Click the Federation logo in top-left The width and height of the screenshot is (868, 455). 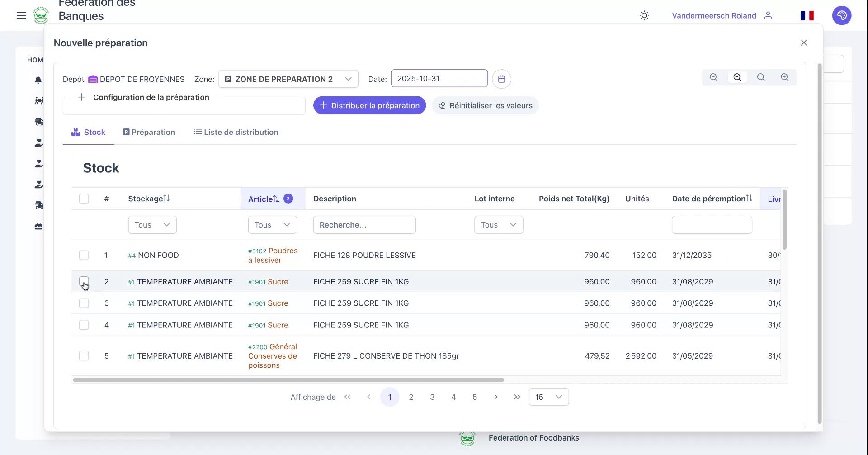tap(41, 15)
